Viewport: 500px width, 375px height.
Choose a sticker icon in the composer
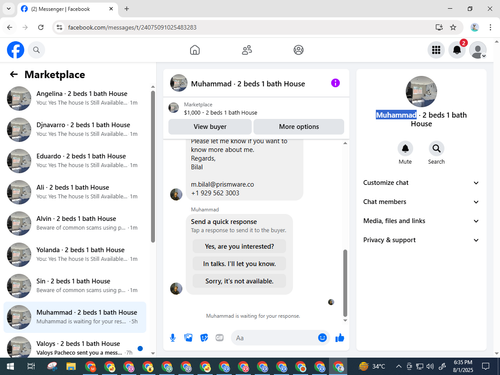(204, 338)
